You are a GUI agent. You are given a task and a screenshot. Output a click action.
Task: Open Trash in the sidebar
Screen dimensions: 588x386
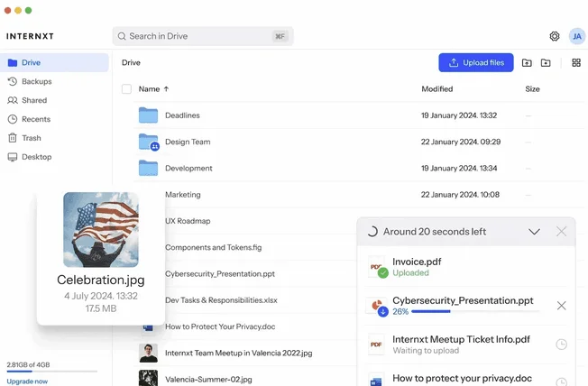55,138
